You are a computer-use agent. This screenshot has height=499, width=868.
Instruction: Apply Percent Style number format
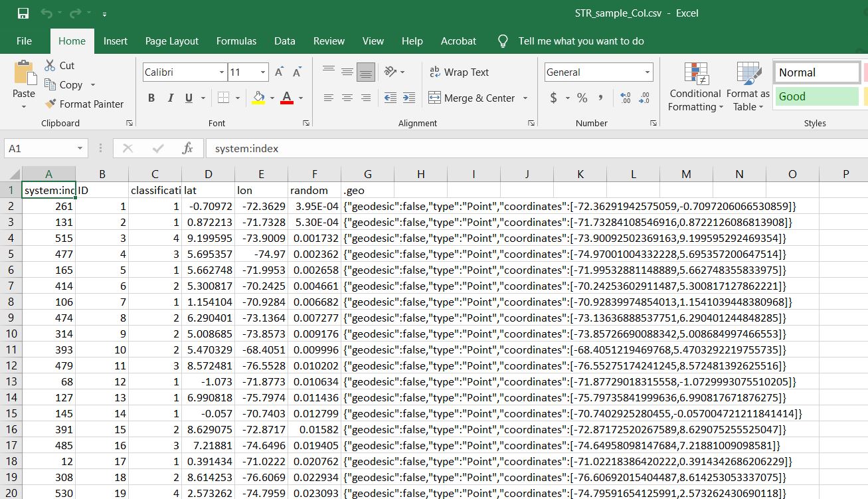pos(582,98)
